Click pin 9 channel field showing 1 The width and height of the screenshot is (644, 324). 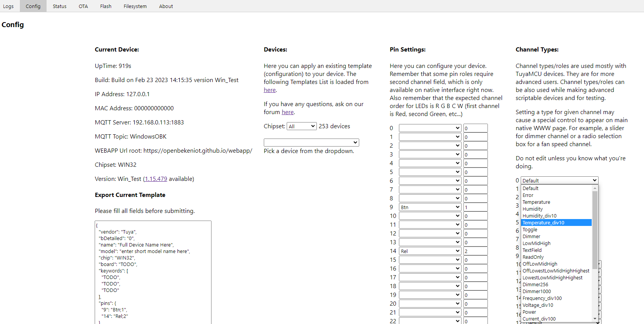coord(476,207)
